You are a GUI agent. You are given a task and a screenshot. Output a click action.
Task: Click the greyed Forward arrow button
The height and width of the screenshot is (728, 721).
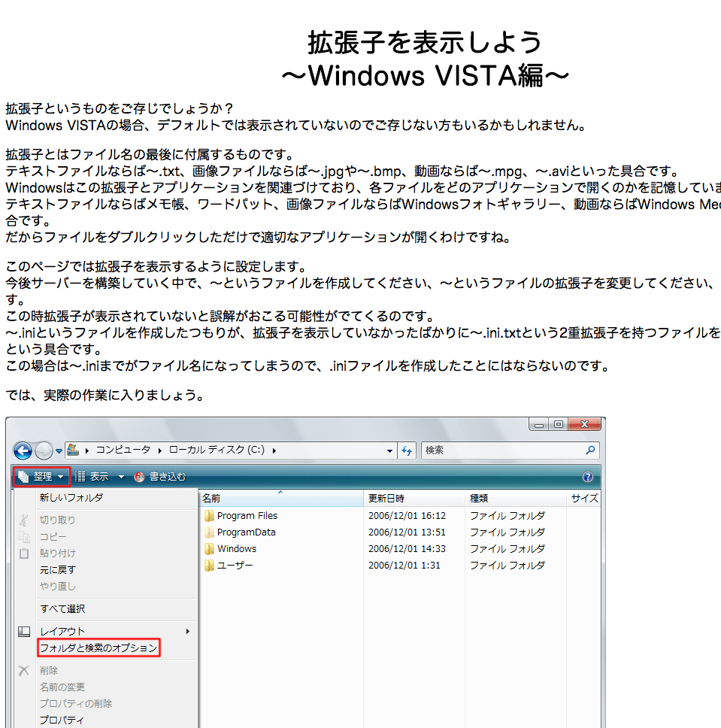click(44, 450)
